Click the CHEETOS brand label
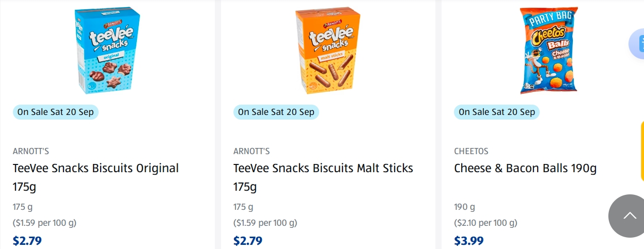 coord(471,152)
